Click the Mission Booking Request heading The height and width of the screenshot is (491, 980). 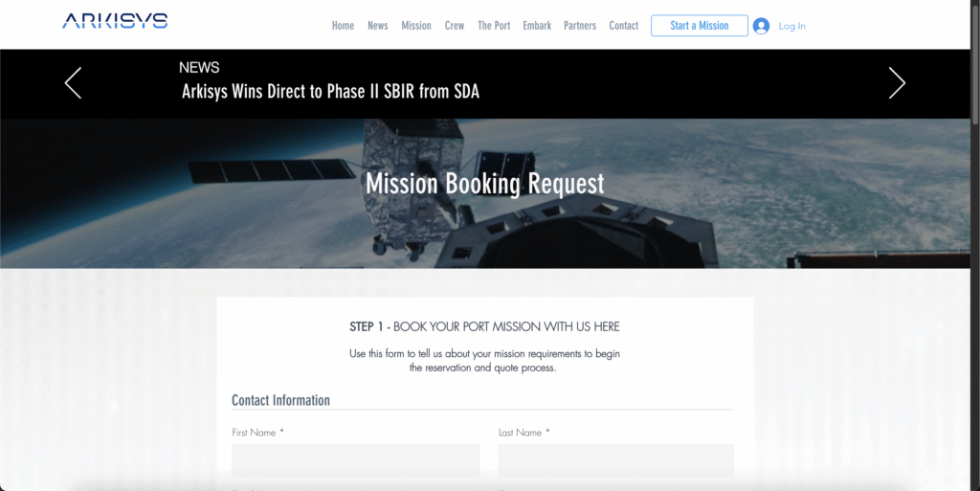coord(484,183)
